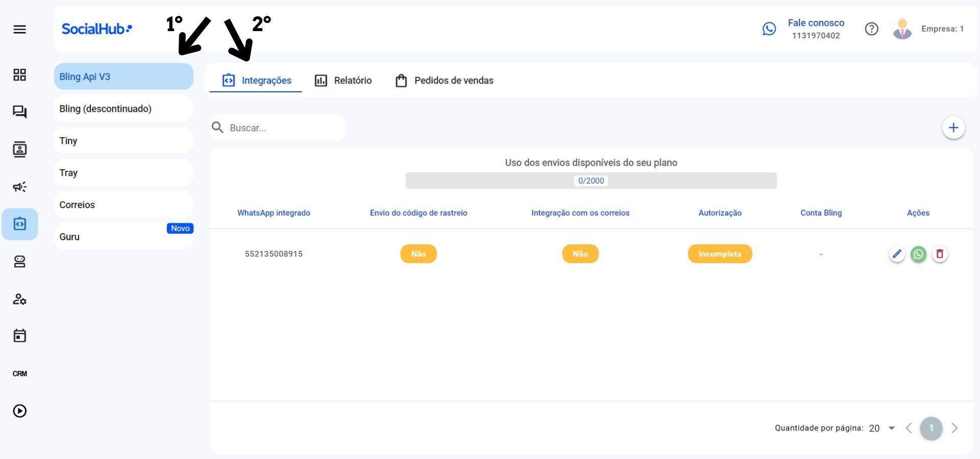980x459 pixels.
Task: Delete the integration with the red trash icon
Action: pyautogui.click(x=940, y=254)
